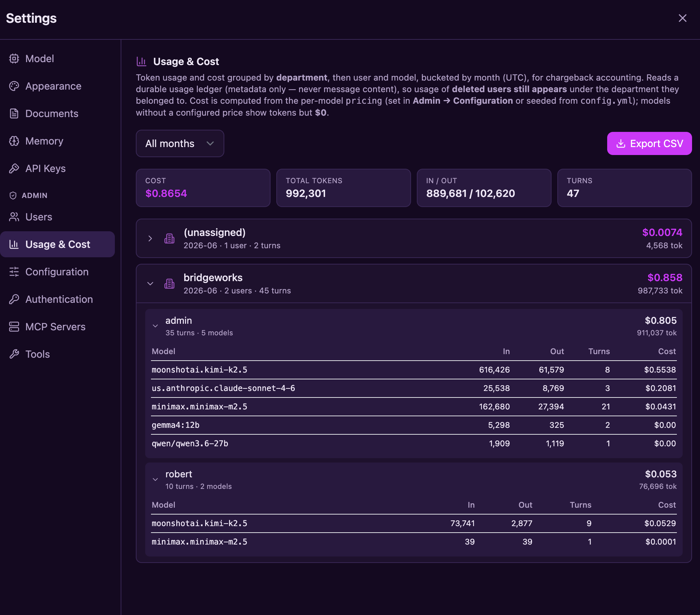The width and height of the screenshot is (700, 615).
Task: Click the building icon for bridgeworks department
Action: [169, 284]
